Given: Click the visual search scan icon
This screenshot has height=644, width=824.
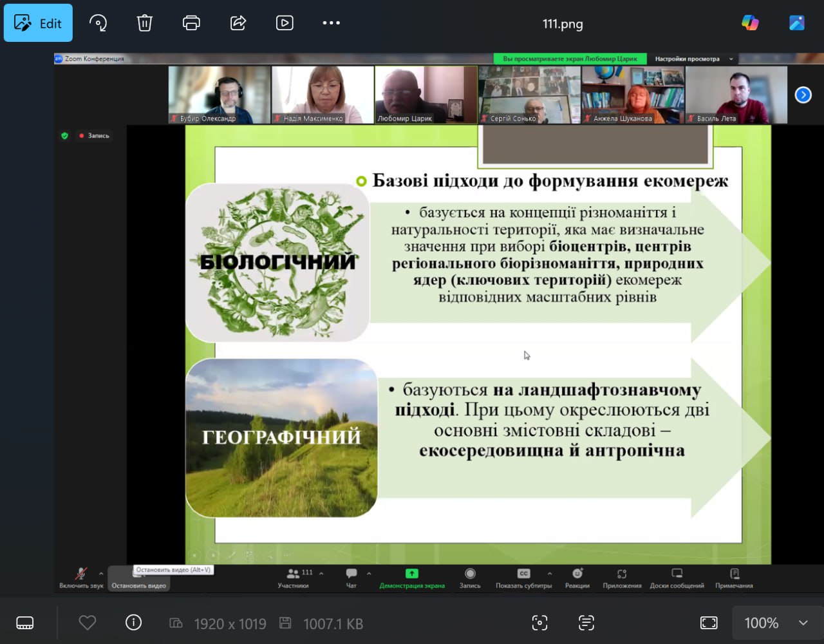Looking at the screenshot, I should [x=539, y=623].
